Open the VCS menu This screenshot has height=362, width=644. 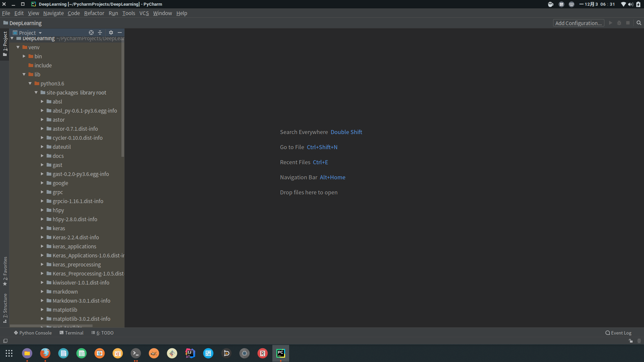click(144, 13)
